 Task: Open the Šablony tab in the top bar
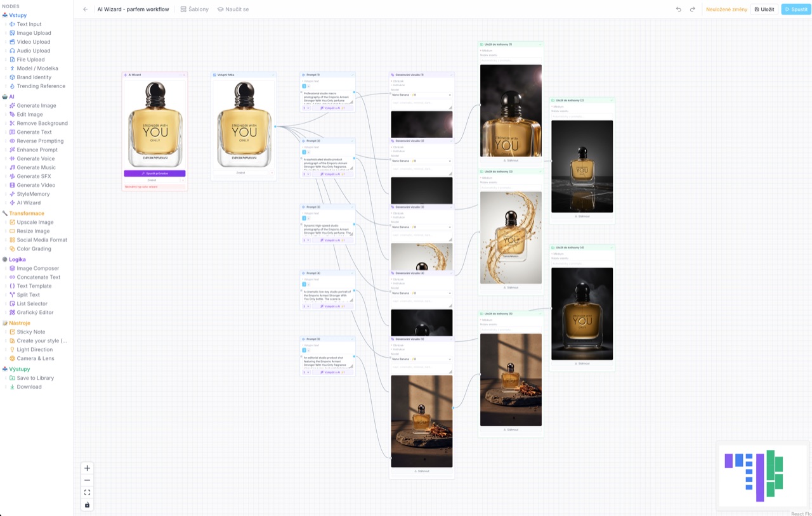194,10
